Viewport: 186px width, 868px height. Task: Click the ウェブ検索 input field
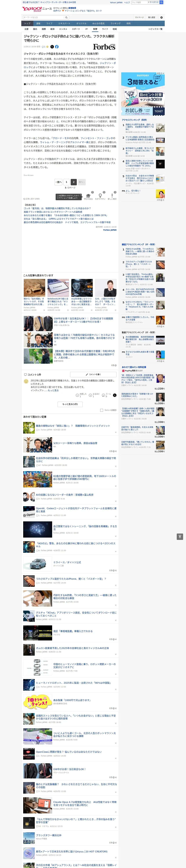[139, 2]
